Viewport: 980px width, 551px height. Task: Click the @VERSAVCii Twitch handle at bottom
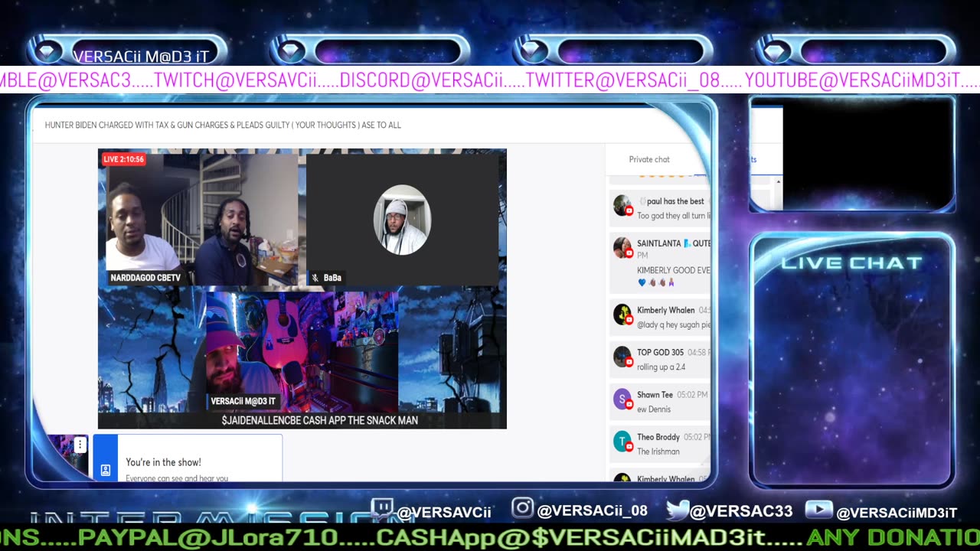(444, 512)
